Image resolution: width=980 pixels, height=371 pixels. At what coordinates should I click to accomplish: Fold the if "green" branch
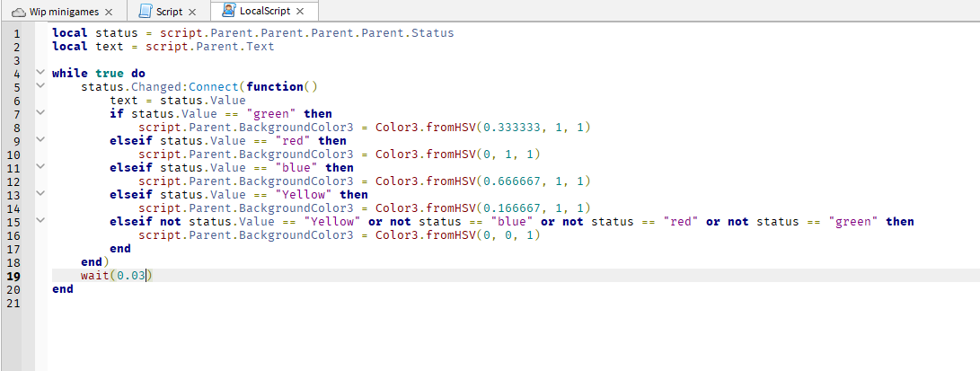pos(40,113)
